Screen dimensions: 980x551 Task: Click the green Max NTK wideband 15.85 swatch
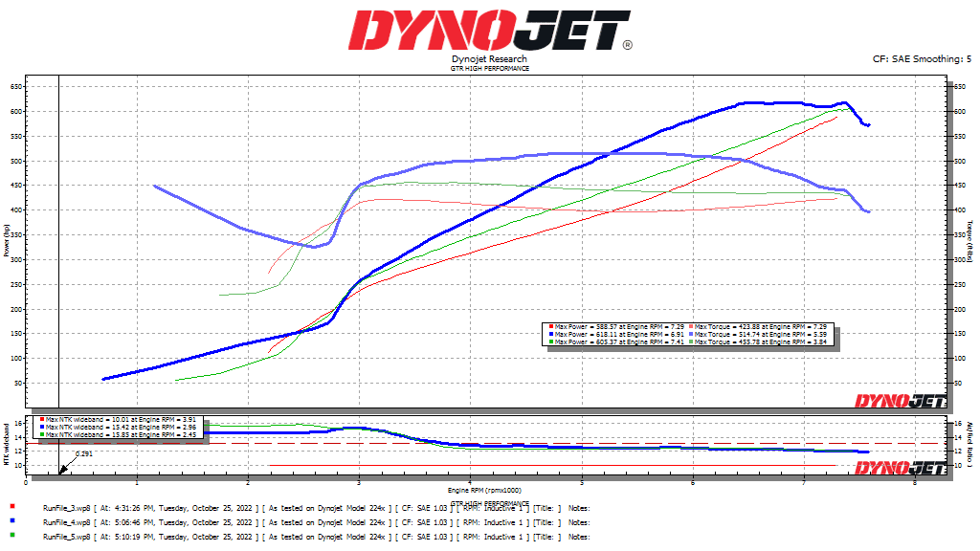point(42,435)
